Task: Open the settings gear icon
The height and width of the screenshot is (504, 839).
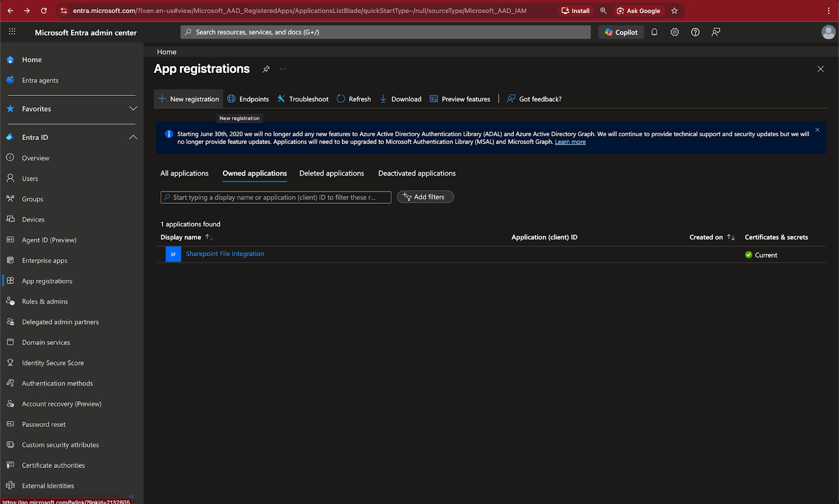Action: pos(675,32)
